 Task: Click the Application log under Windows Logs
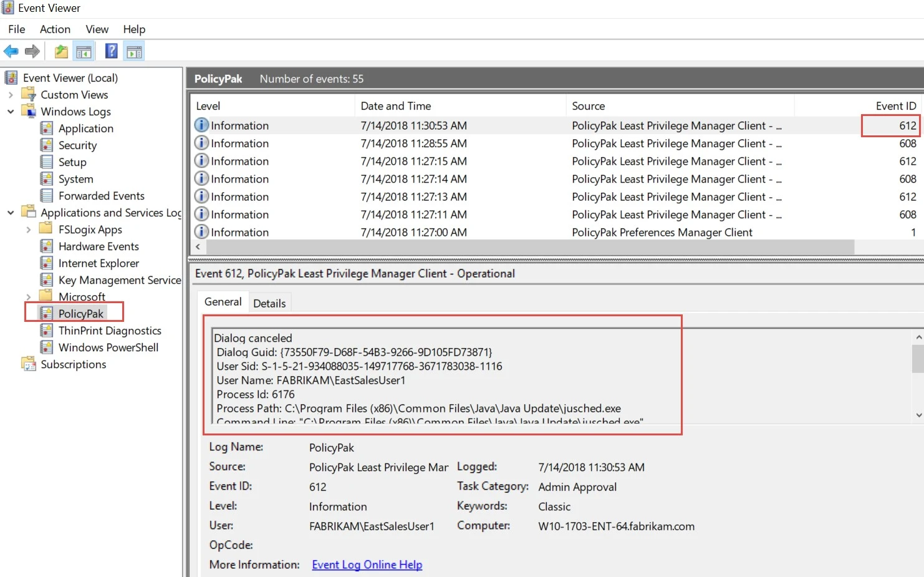click(47, 128)
